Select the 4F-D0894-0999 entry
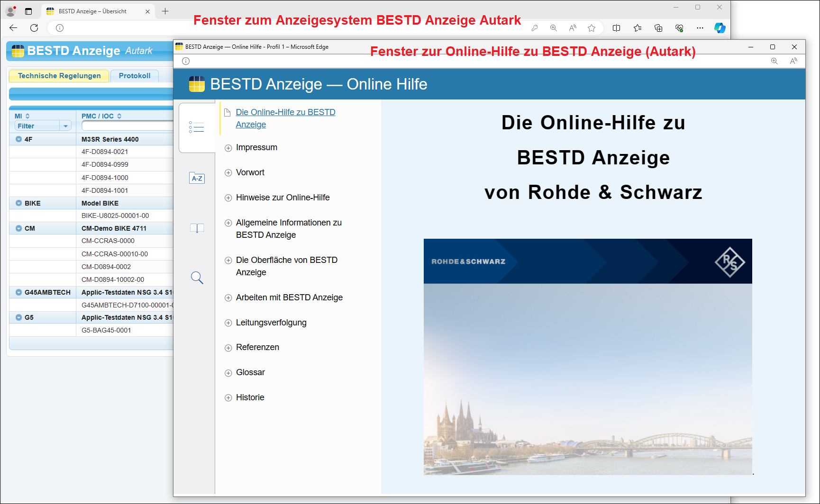This screenshot has height=504, width=820. 105,165
